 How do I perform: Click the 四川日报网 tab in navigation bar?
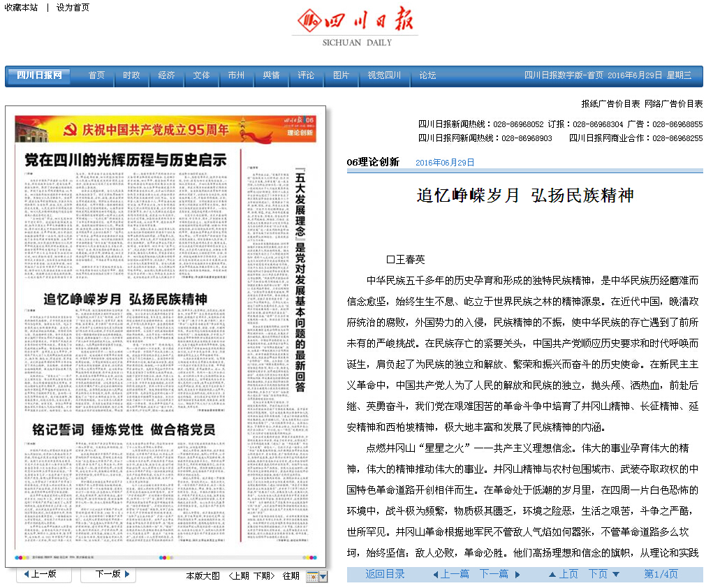[39, 75]
